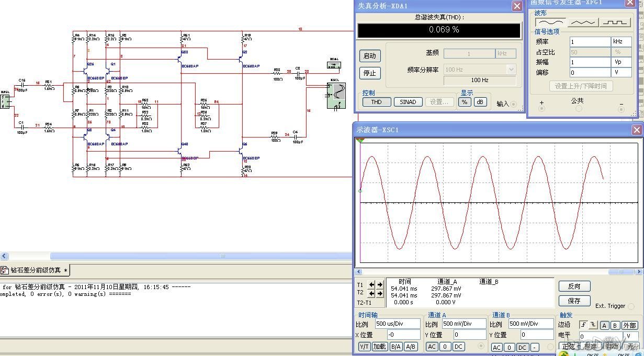Select the function generator positive terminal radio
644x356 pixels.
tap(541, 109)
